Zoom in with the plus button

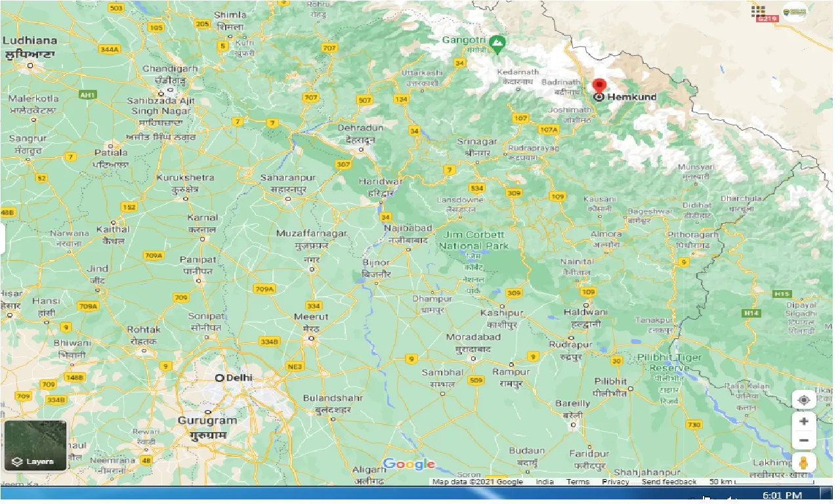[804, 421]
